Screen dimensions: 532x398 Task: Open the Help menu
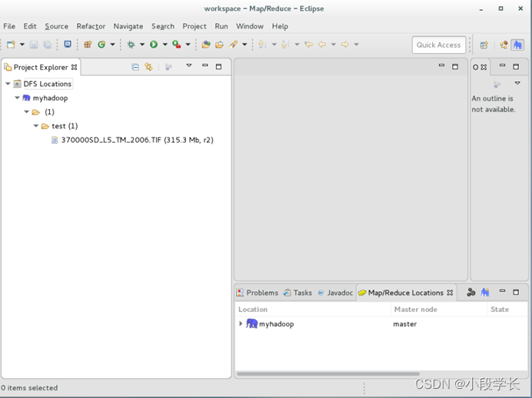pyautogui.click(x=280, y=26)
